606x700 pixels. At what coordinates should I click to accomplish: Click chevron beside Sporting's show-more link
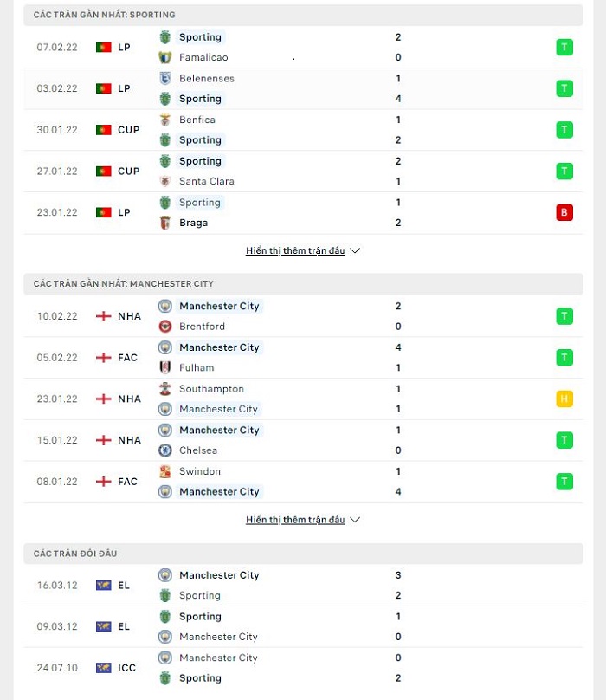click(x=355, y=251)
